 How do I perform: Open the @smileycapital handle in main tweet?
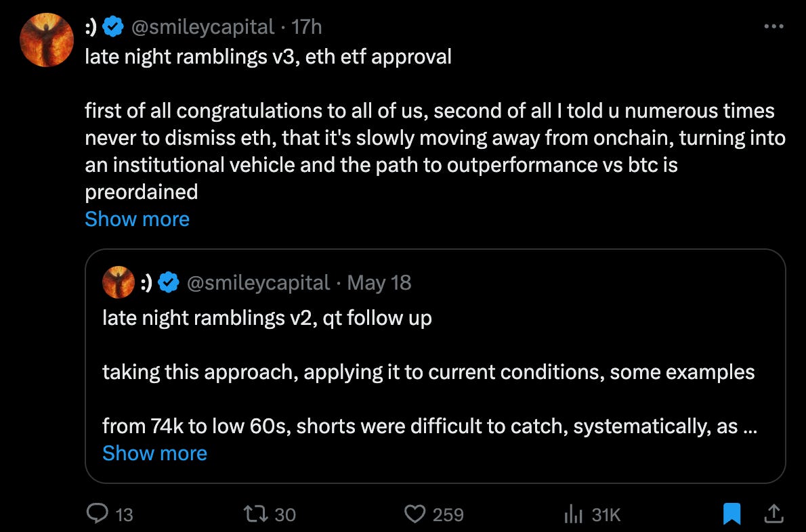(x=203, y=26)
